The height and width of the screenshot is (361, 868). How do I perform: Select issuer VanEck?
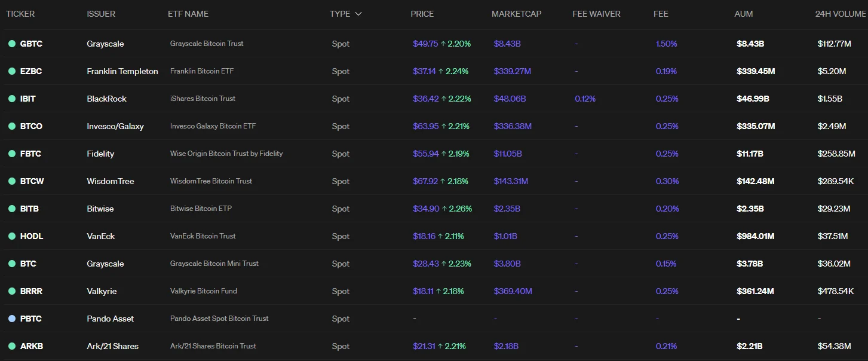point(101,236)
